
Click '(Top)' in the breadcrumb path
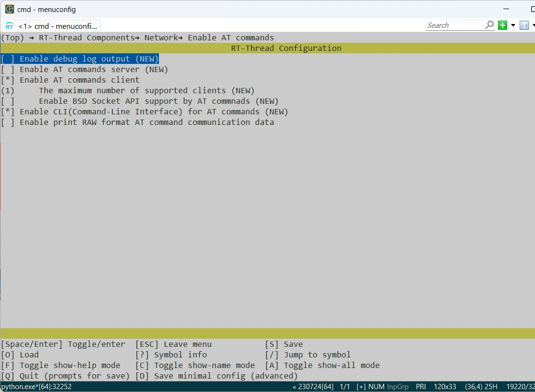point(12,37)
